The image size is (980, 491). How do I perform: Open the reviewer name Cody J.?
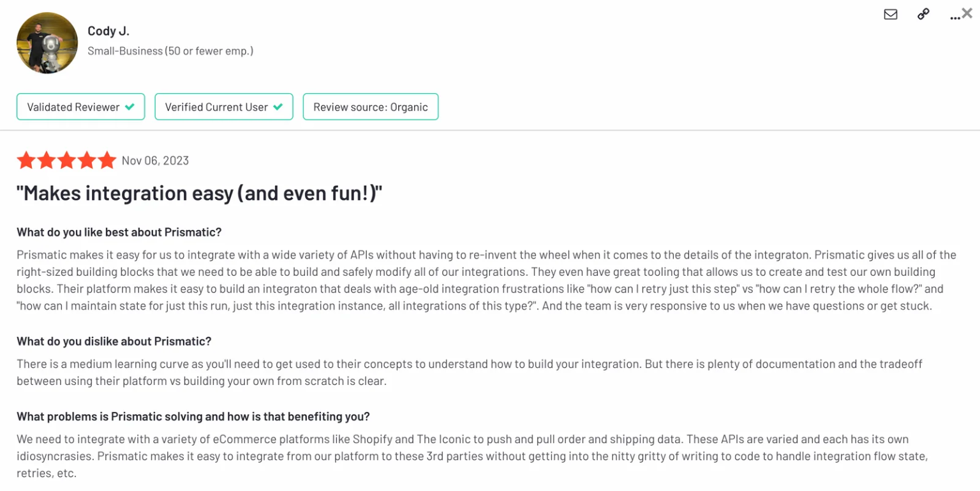pos(108,31)
